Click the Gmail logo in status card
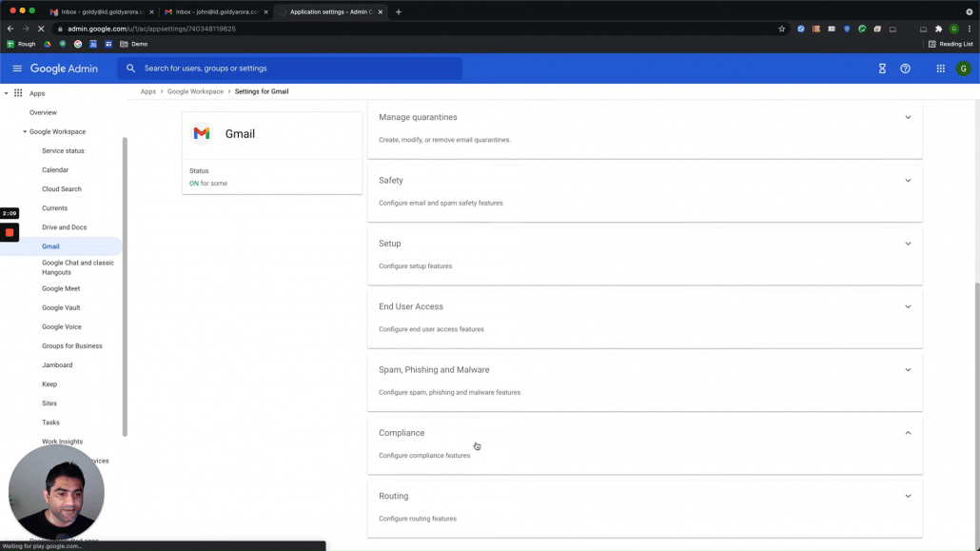The width and height of the screenshot is (980, 551). coord(202,133)
